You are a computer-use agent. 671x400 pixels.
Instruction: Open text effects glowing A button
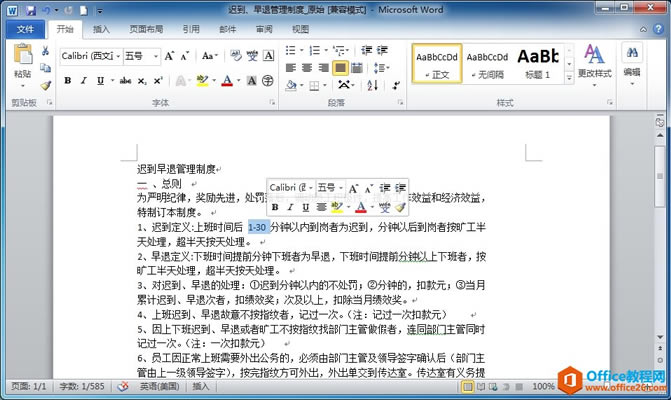[181, 80]
